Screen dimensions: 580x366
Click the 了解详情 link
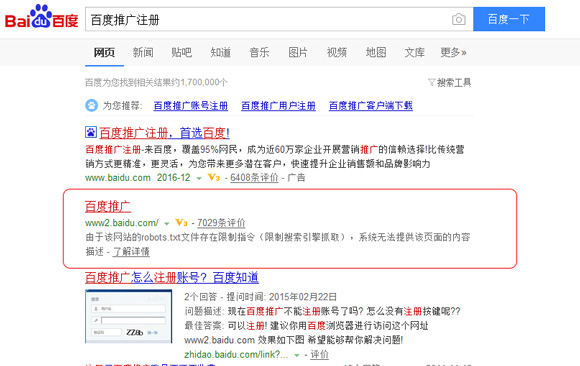click(131, 252)
